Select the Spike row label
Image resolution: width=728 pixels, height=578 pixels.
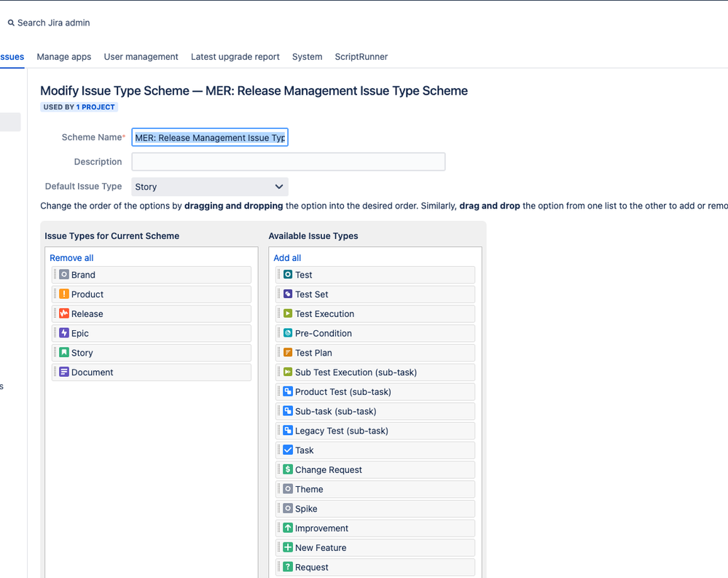click(x=306, y=509)
